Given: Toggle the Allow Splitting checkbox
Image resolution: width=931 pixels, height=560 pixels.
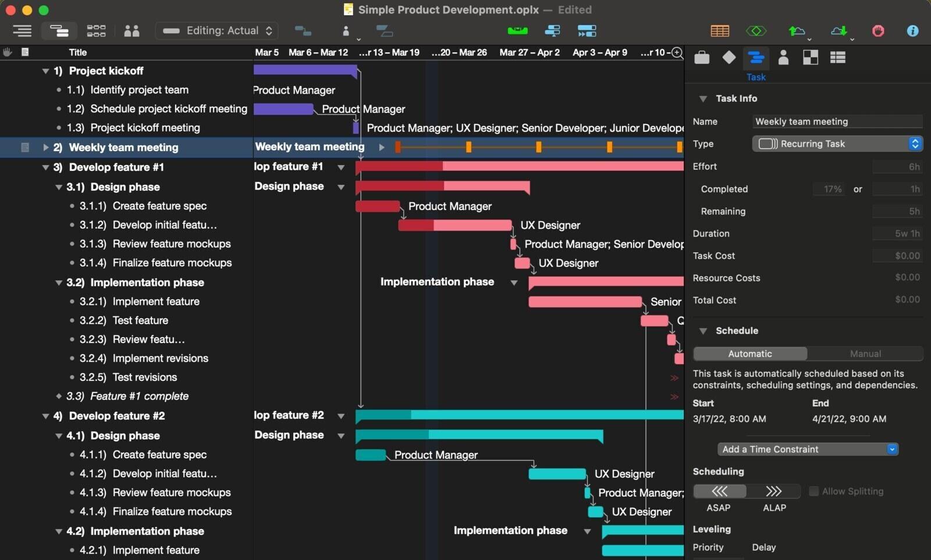Looking at the screenshot, I should pos(814,491).
